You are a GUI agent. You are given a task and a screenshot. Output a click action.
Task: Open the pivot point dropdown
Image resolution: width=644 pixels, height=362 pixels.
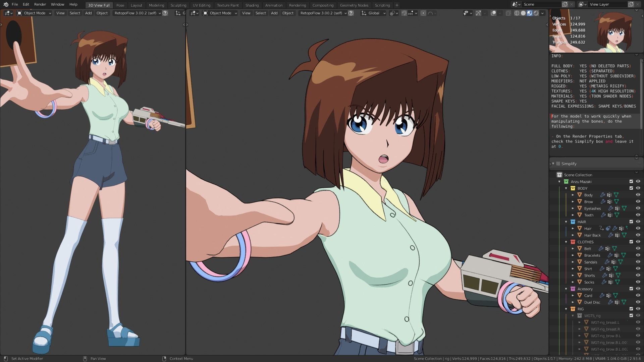click(394, 13)
